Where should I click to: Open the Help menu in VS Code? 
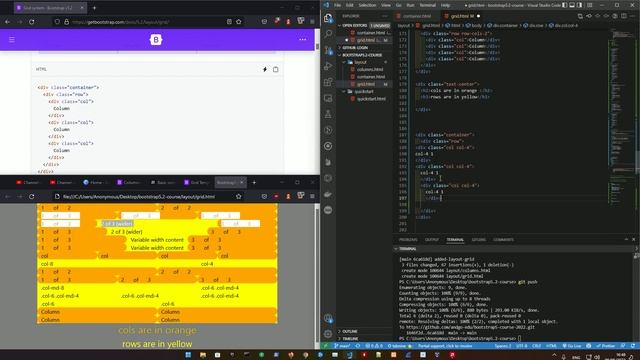click(445, 5)
